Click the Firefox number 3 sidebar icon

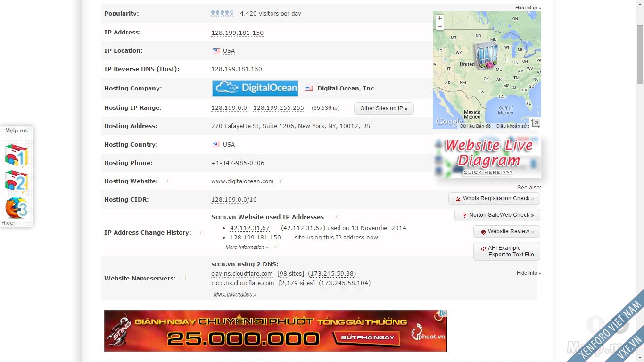(x=17, y=208)
